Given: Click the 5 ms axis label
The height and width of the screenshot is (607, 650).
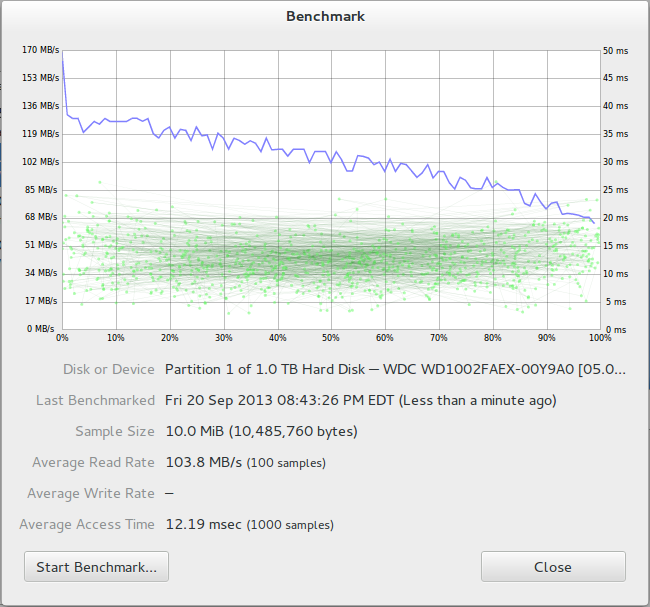Looking at the screenshot, I should [x=616, y=301].
